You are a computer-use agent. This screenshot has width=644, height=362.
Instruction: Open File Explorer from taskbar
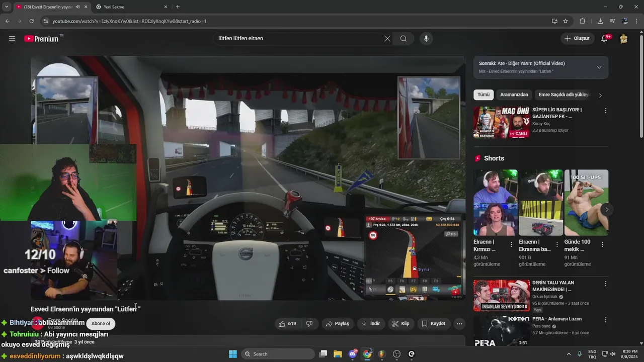(338, 354)
